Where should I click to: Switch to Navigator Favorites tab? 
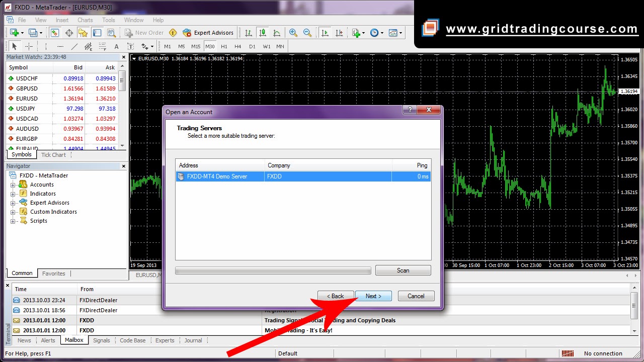click(54, 274)
